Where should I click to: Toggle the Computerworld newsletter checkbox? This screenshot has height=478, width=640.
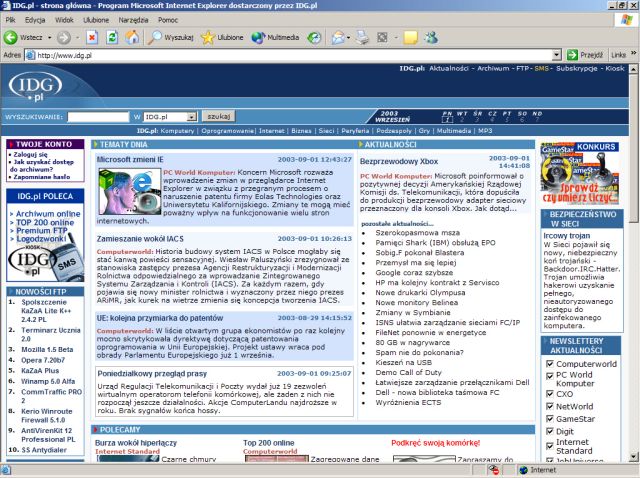pyautogui.click(x=550, y=364)
